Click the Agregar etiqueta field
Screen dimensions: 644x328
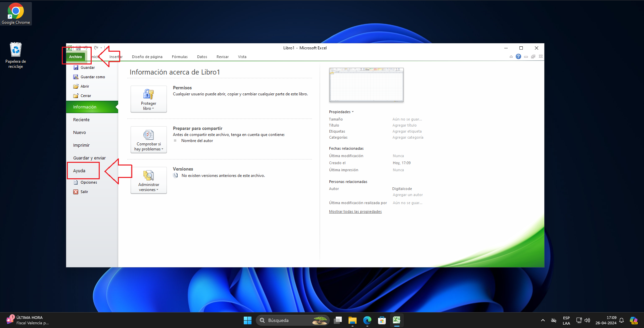point(407,131)
